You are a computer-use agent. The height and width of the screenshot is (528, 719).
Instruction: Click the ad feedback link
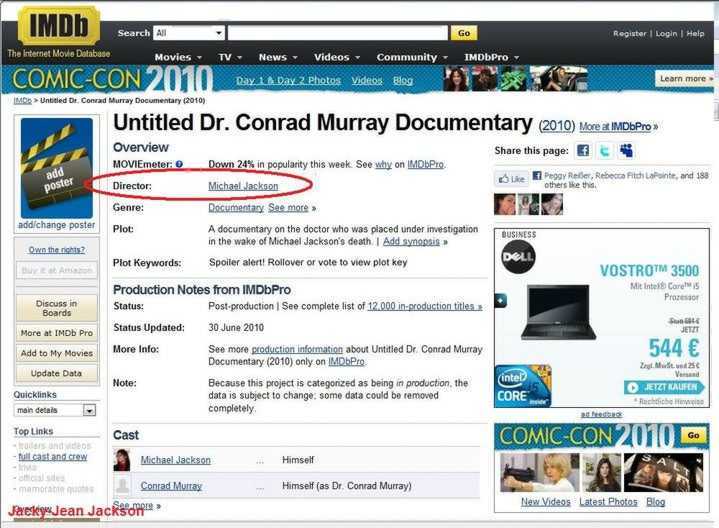(x=602, y=414)
